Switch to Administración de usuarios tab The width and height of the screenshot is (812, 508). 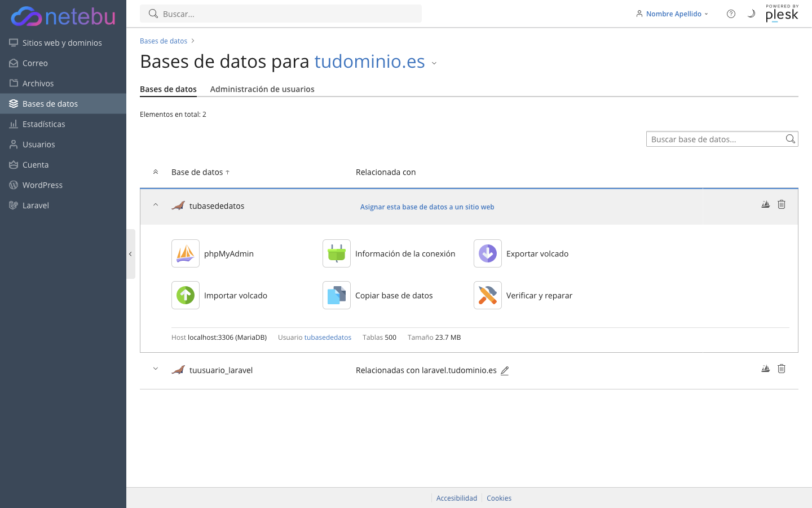click(x=262, y=89)
